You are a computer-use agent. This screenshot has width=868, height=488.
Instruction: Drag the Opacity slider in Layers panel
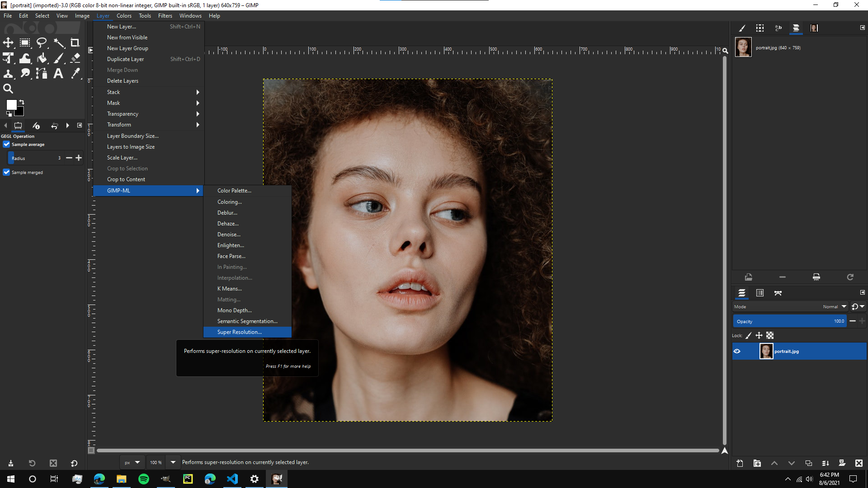(x=789, y=321)
